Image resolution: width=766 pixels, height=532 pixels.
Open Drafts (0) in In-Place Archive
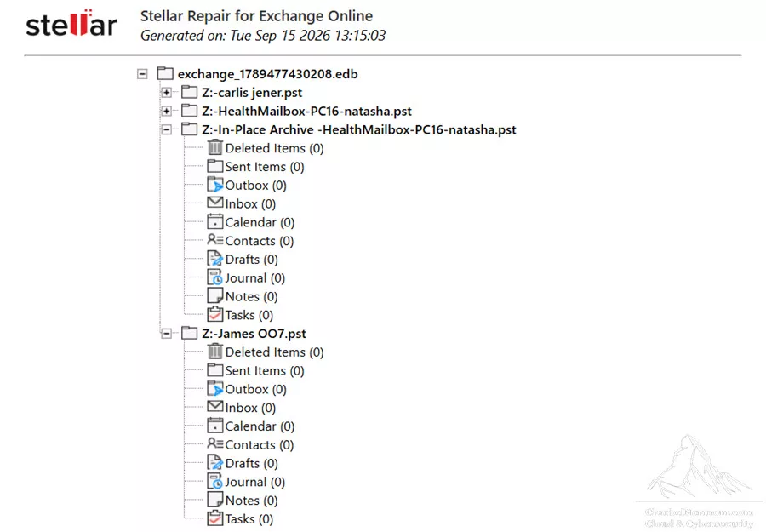point(252,260)
